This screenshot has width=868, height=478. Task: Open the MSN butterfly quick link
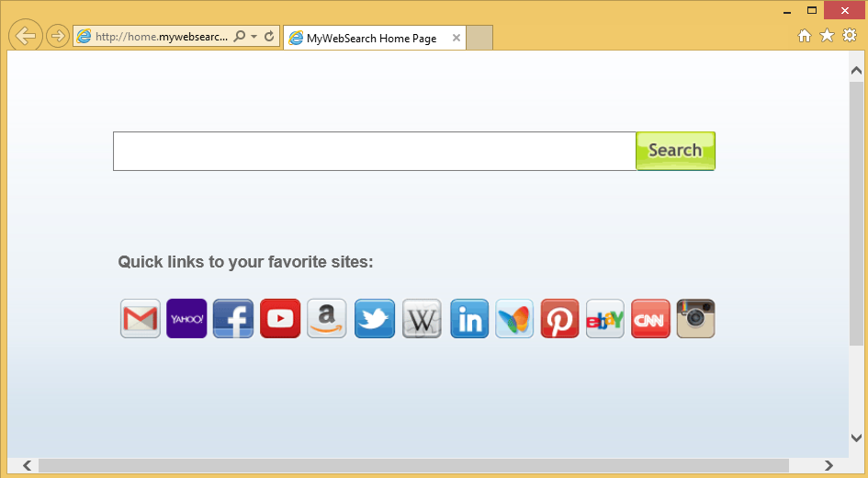tap(514, 319)
